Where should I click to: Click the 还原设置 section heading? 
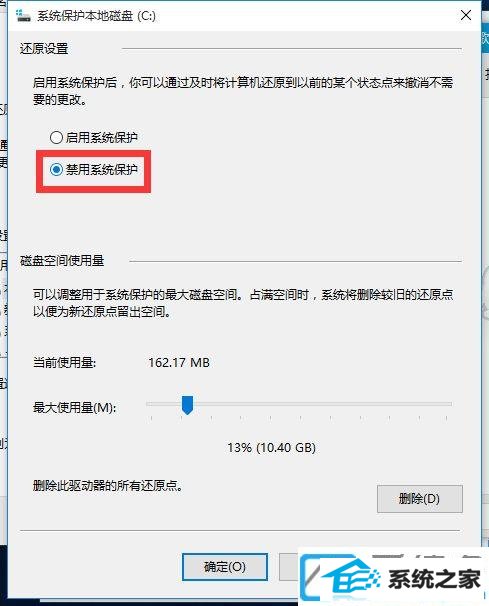[44, 49]
